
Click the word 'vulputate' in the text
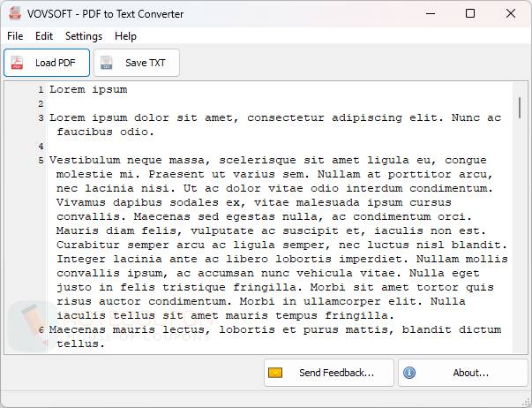click(222, 231)
